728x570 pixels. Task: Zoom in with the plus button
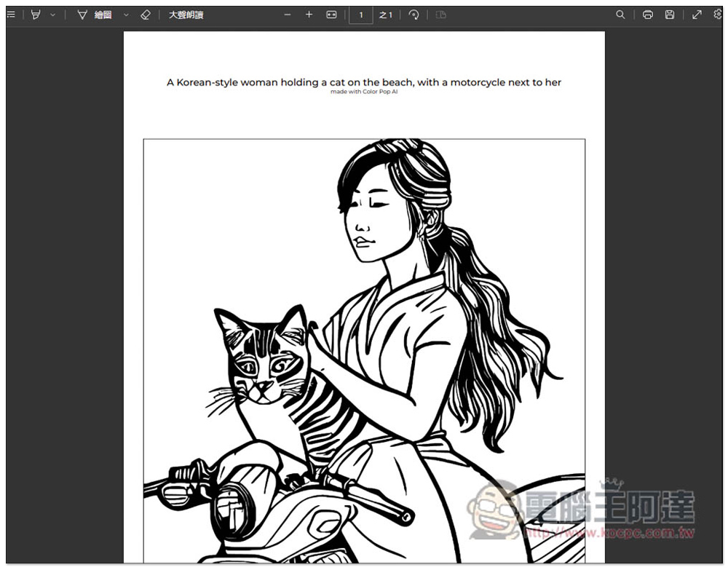click(x=309, y=15)
